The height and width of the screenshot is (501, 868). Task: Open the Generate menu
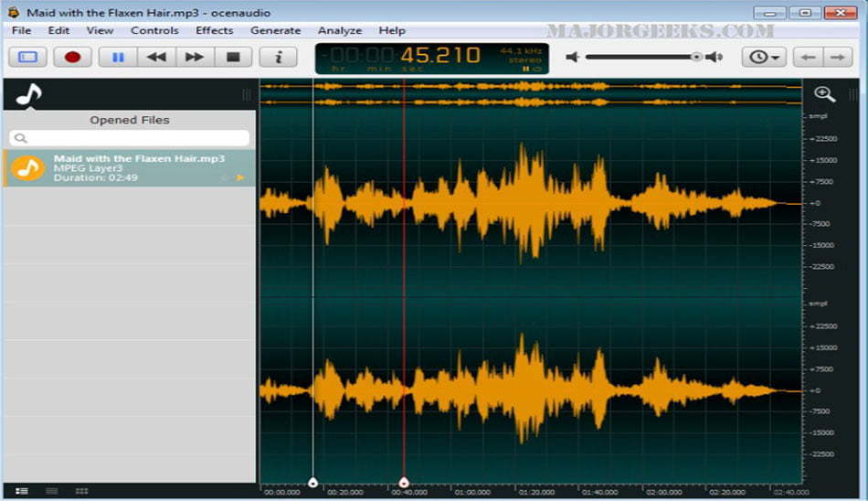coord(276,30)
